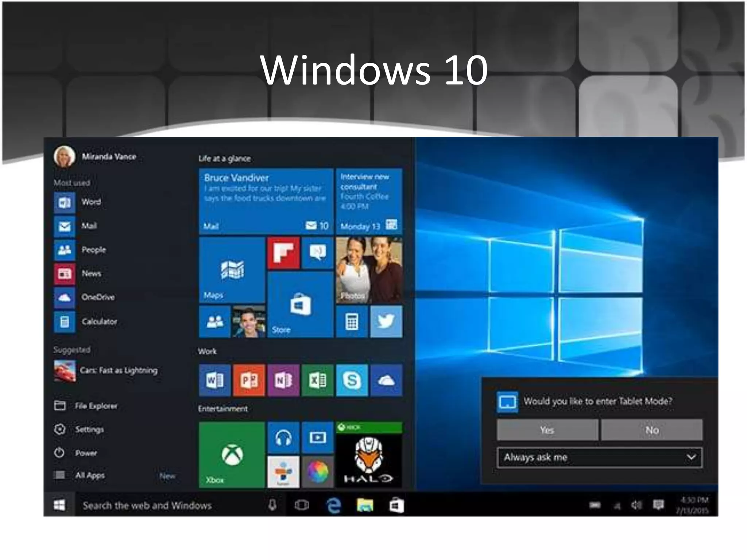Open the Photos tile

coord(369,270)
